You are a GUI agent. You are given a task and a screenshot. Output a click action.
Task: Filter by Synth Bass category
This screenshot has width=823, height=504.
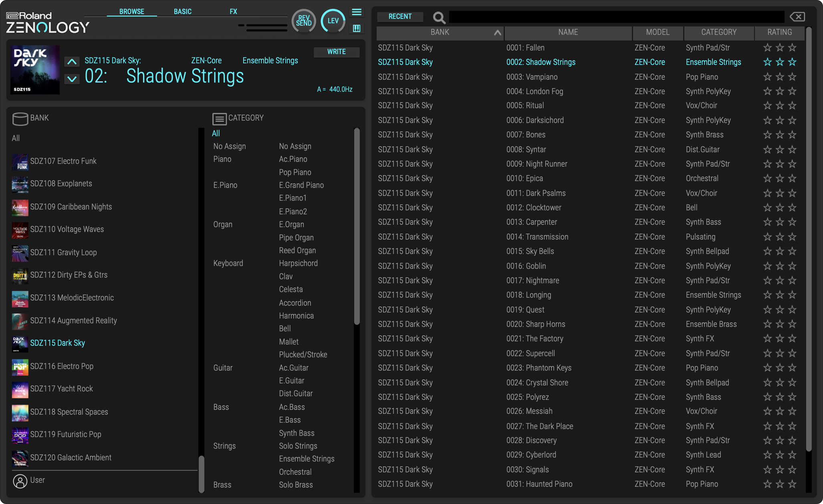tap(297, 433)
